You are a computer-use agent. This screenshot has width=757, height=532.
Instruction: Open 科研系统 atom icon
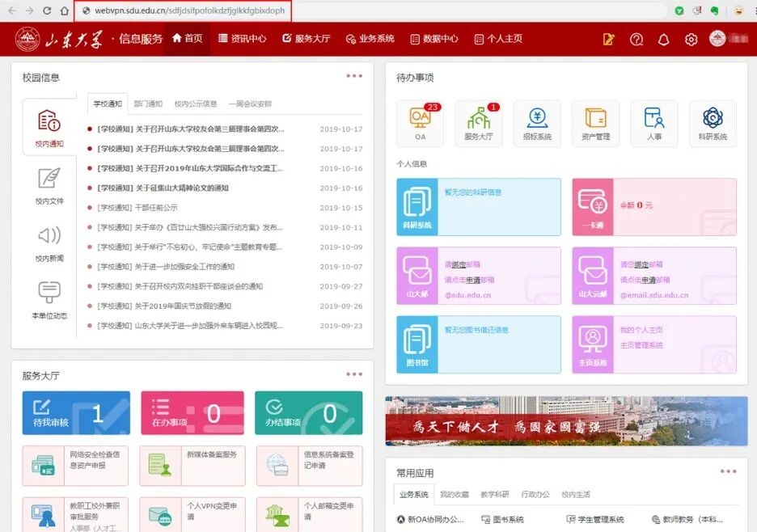[713, 124]
